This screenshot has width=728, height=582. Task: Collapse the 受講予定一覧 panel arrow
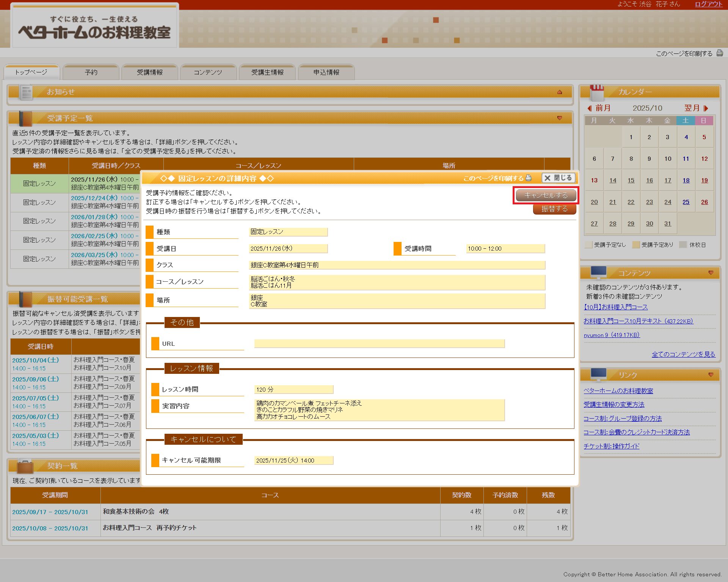click(560, 118)
